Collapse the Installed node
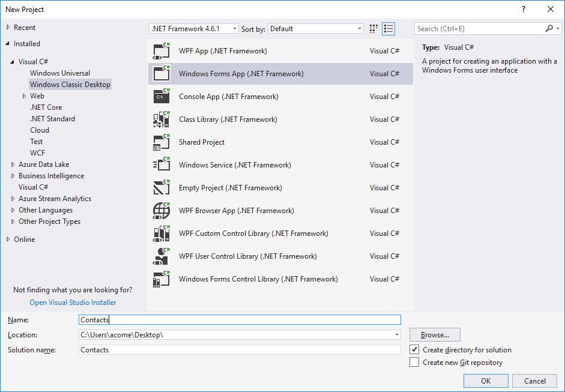The image size is (565, 392). pos(8,44)
